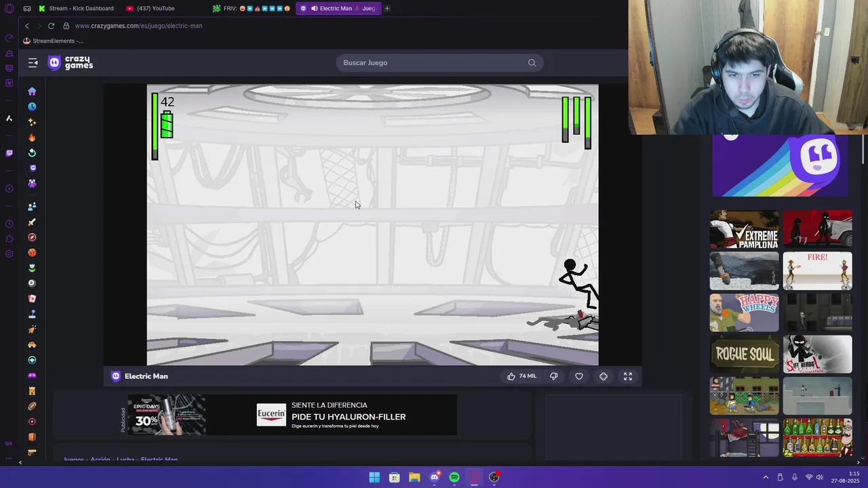The image size is (868, 488).
Task: Show hidden system tray icons
Action: click(x=766, y=477)
